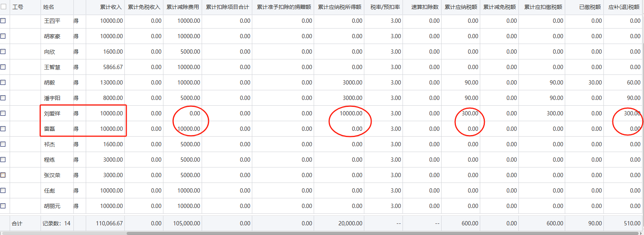
Task: Toggle the highlighted checkbox for 张汉荣
Action: click(x=3, y=175)
